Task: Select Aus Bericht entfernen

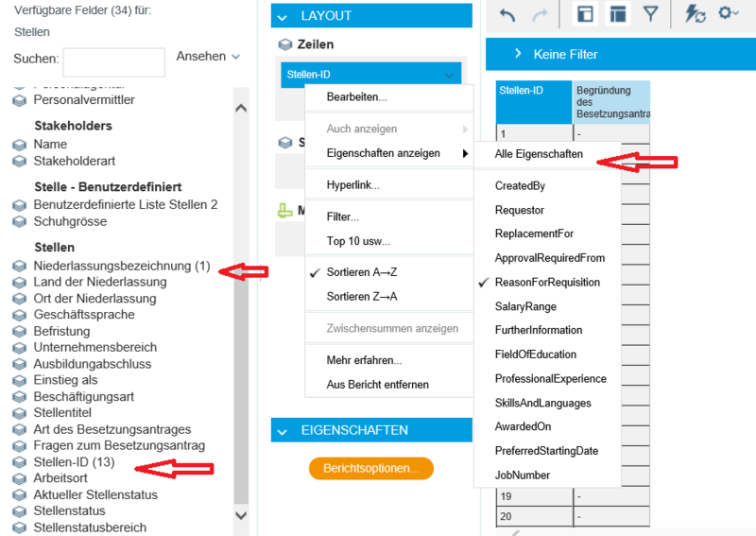Action: click(377, 385)
